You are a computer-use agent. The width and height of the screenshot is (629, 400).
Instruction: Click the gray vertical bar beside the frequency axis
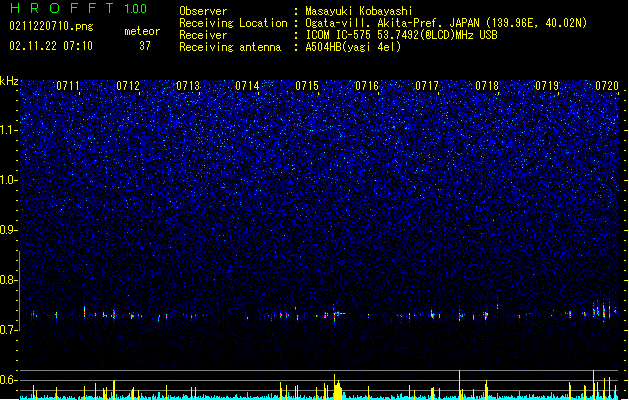point(20,291)
